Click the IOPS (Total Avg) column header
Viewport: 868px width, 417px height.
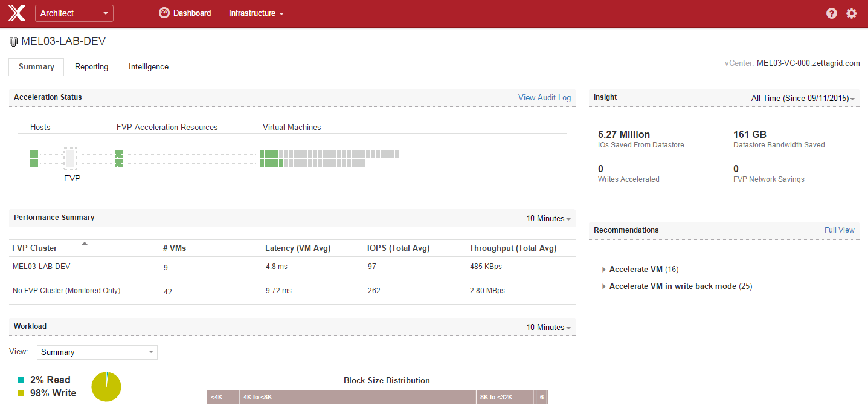point(399,248)
